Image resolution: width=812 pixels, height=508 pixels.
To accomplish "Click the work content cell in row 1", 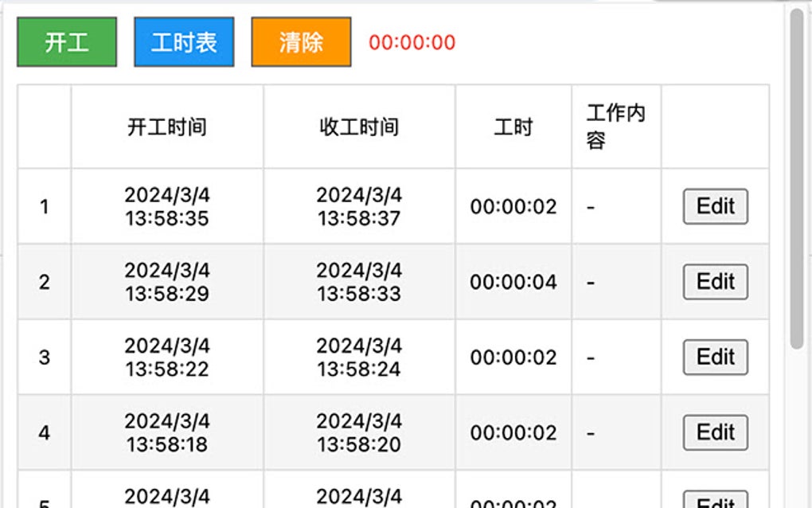I will point(615,207).
